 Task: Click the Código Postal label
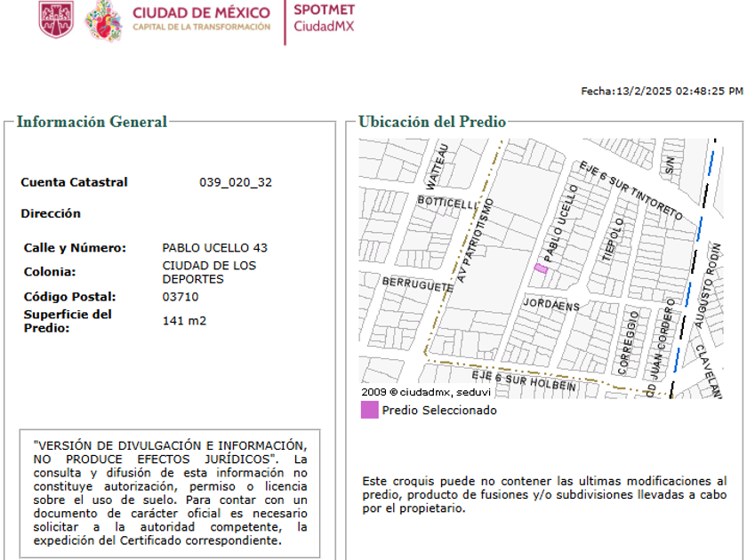pyautogui.click(x=70, y=297)
